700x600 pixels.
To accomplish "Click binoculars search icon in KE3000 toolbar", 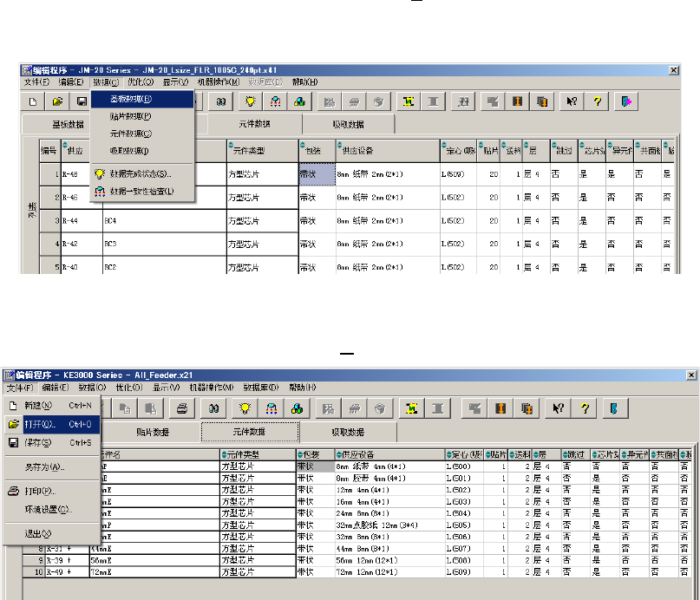I will 214,408.
